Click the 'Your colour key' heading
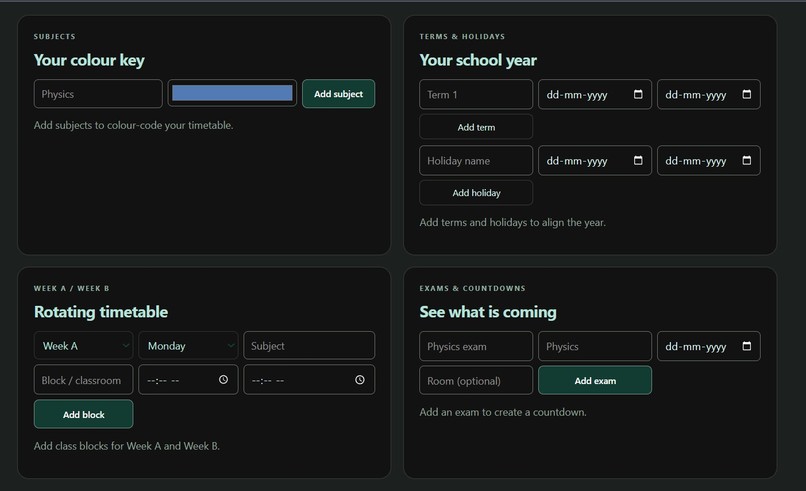The image size is (806, 491). pos(89,60)
